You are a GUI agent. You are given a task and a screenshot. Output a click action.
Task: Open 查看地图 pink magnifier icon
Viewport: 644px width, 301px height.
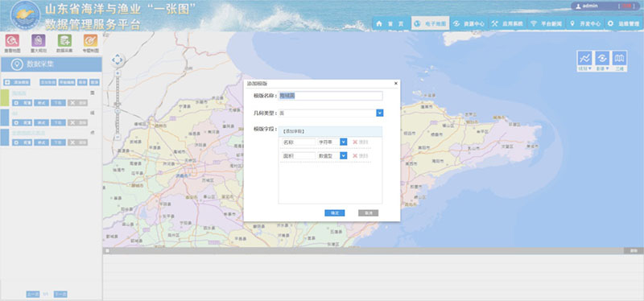(x=12, y=40)
